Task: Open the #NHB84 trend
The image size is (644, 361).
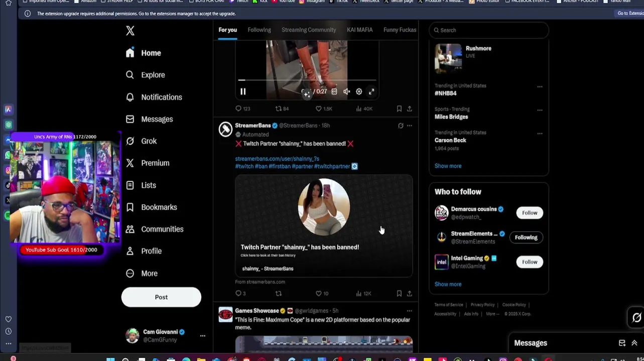Action: coord(445,93)
